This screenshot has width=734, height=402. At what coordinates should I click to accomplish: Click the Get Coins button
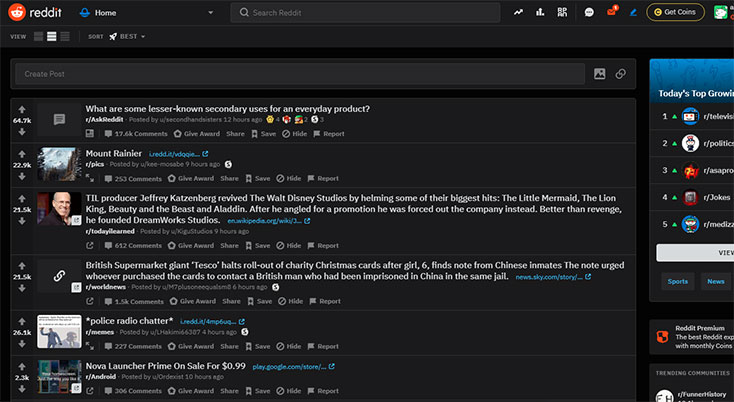tap(675, 12)
